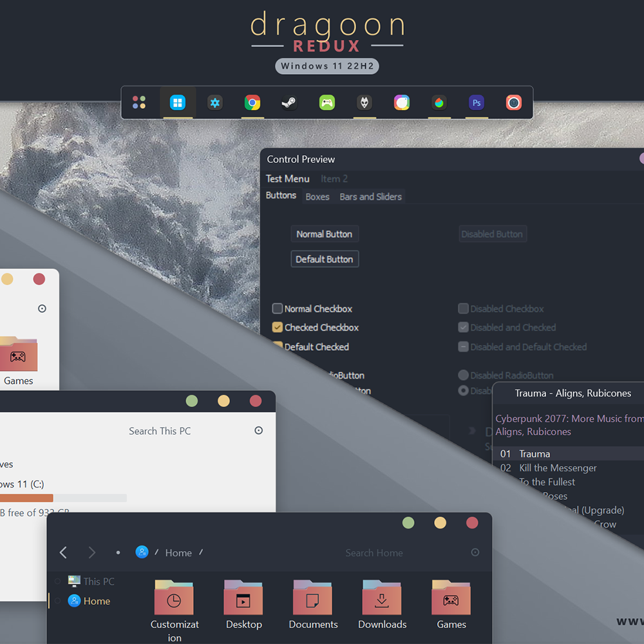Open the green game controller taskbar app

(327, 103)
